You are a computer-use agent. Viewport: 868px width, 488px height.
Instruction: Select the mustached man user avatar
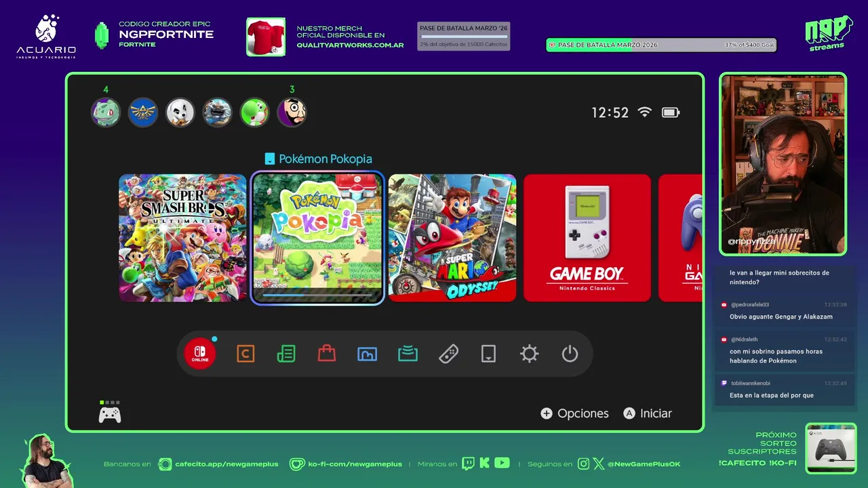pyautogui.click(x=292, y=113)
